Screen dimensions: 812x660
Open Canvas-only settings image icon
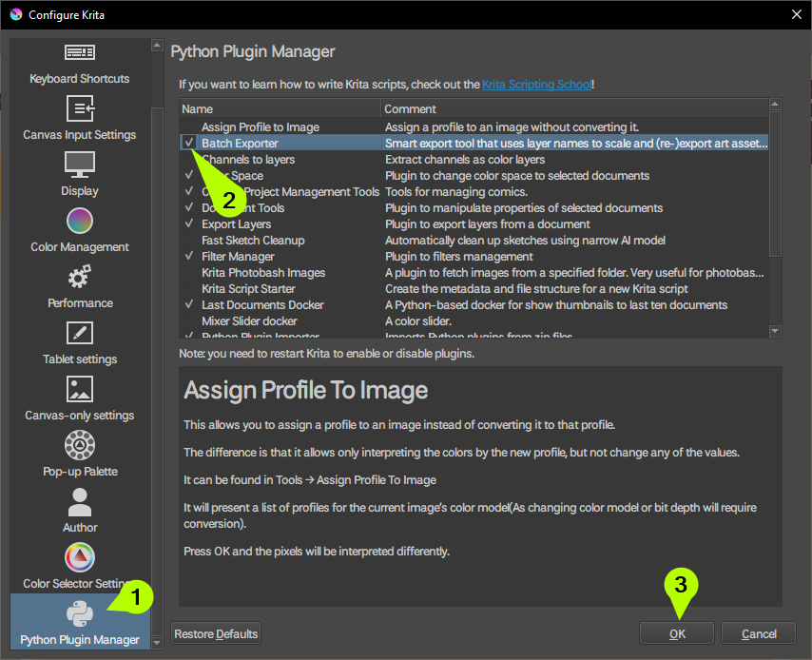click(79, 389)
